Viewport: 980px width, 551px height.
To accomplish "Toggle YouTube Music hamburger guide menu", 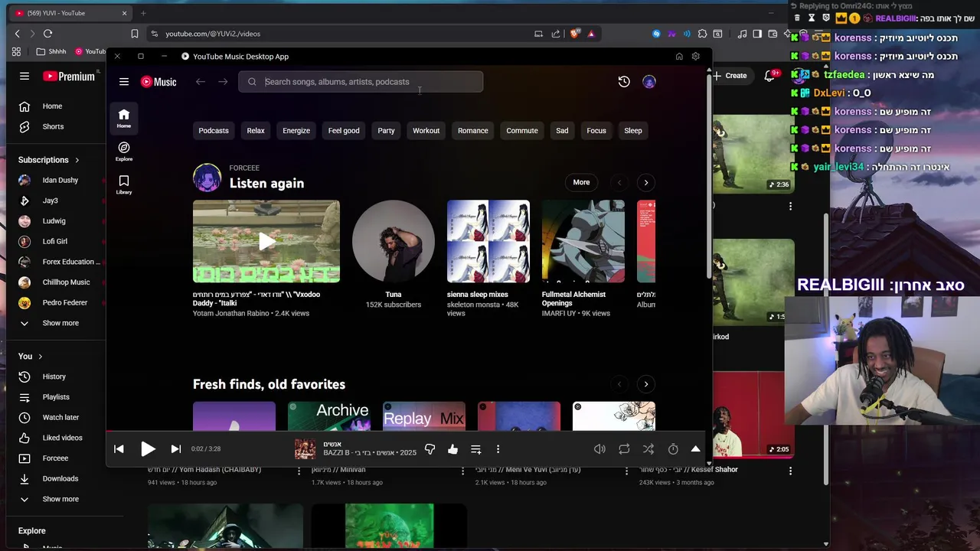I will tap(124, 82).
